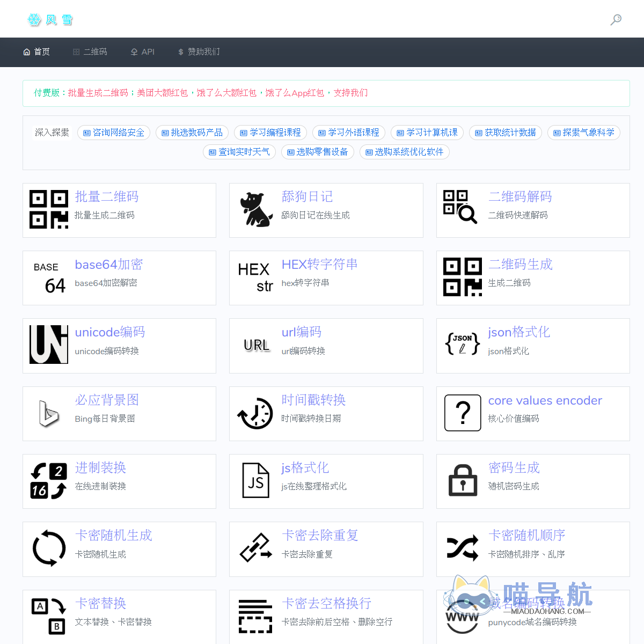This screenshot has height=644, width=644.
Task: Click the 卡密随机顺序 shuffle icon
Action: (463, 548)
